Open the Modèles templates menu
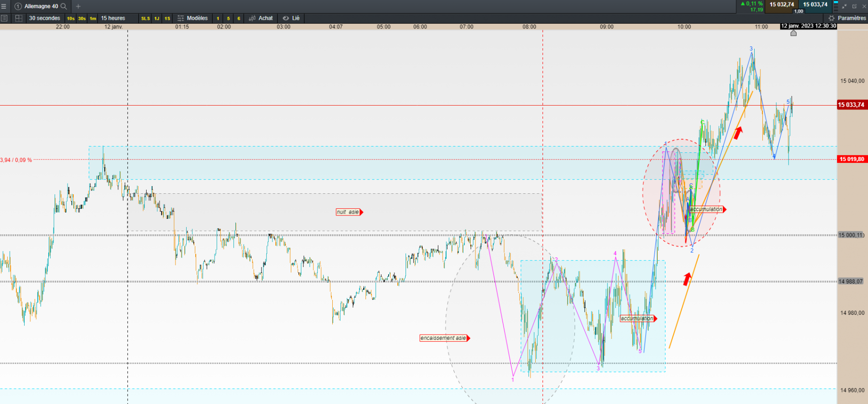 tap(192, 18)
